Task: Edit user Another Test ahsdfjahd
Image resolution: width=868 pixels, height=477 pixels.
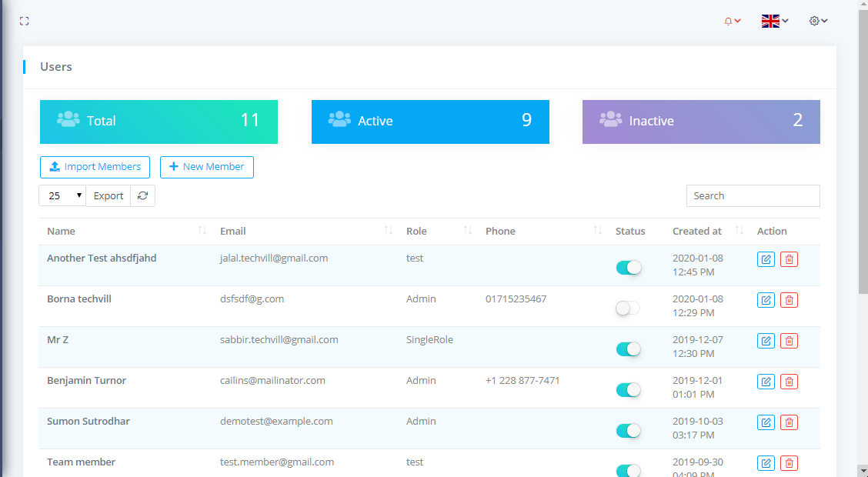Action: pyautogui.click(x=766, y=259)
